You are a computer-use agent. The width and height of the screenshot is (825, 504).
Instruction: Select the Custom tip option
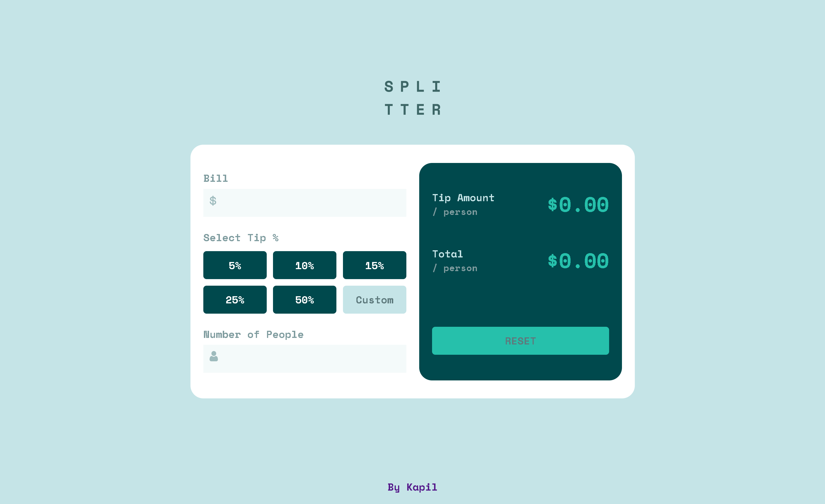coord(375,300)
